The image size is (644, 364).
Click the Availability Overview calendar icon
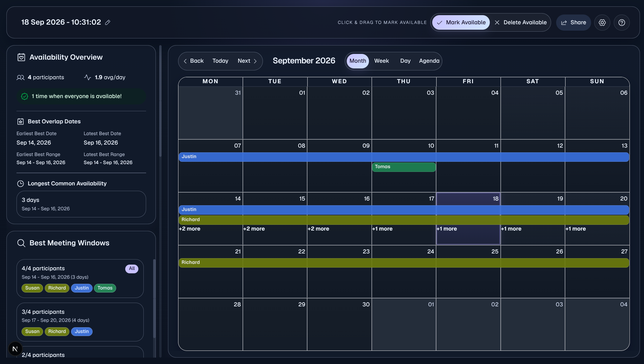(x=21, y=57)
